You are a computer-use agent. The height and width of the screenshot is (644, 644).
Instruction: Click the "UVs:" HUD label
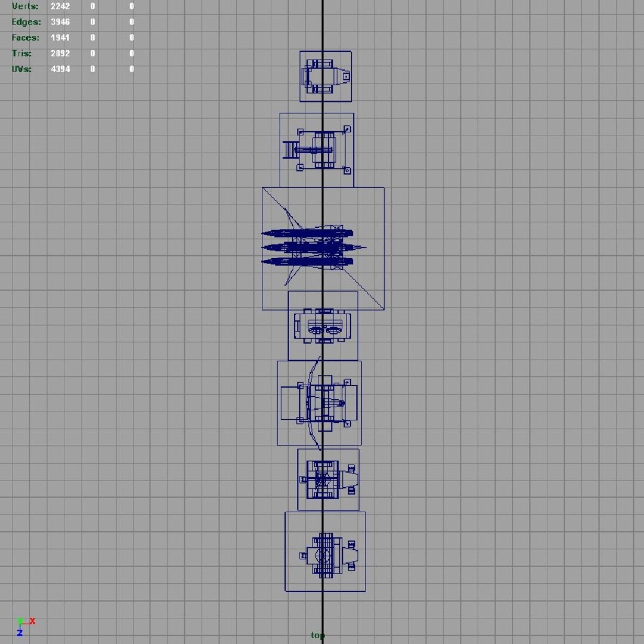tap(22, 69)
